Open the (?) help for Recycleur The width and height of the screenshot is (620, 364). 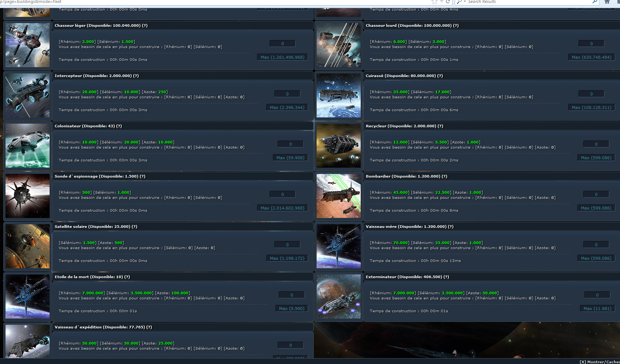(x=440, y=126)
